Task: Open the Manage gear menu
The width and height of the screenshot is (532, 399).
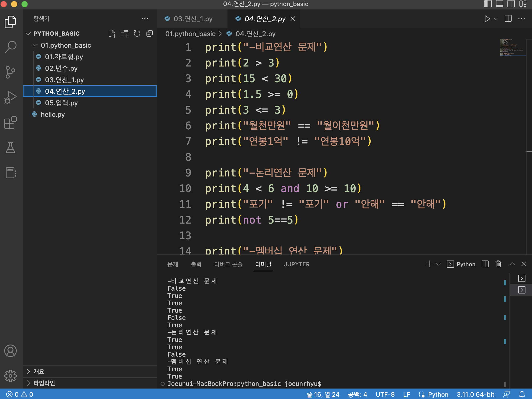Action: 10,376
